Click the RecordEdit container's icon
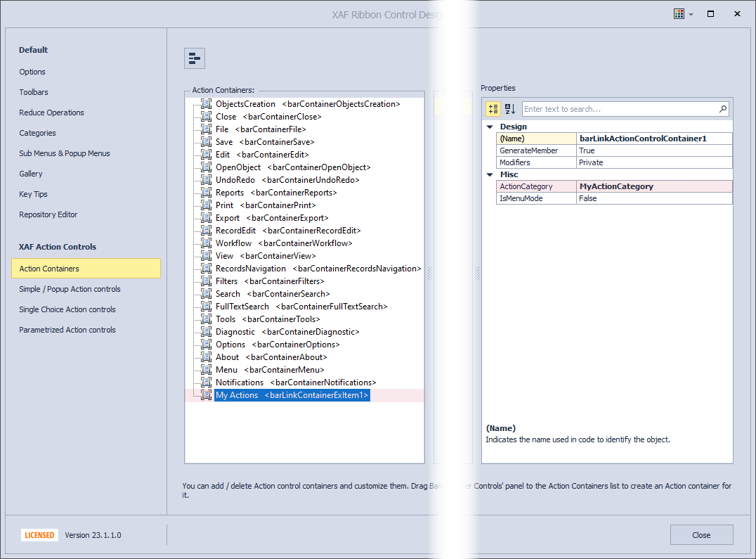 pos(207,230)
